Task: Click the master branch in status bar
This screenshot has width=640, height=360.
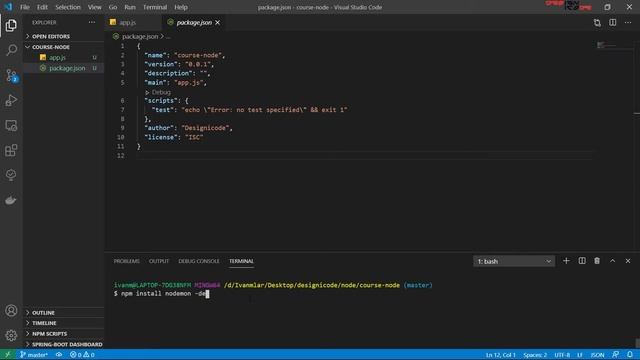Action: click(x=34, y=355)
